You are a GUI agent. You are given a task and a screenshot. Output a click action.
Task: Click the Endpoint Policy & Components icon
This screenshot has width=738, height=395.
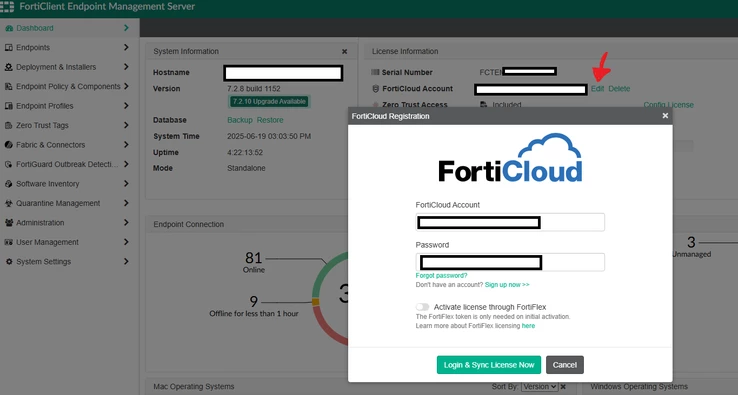pyautogui.click(x=8, y=87)
